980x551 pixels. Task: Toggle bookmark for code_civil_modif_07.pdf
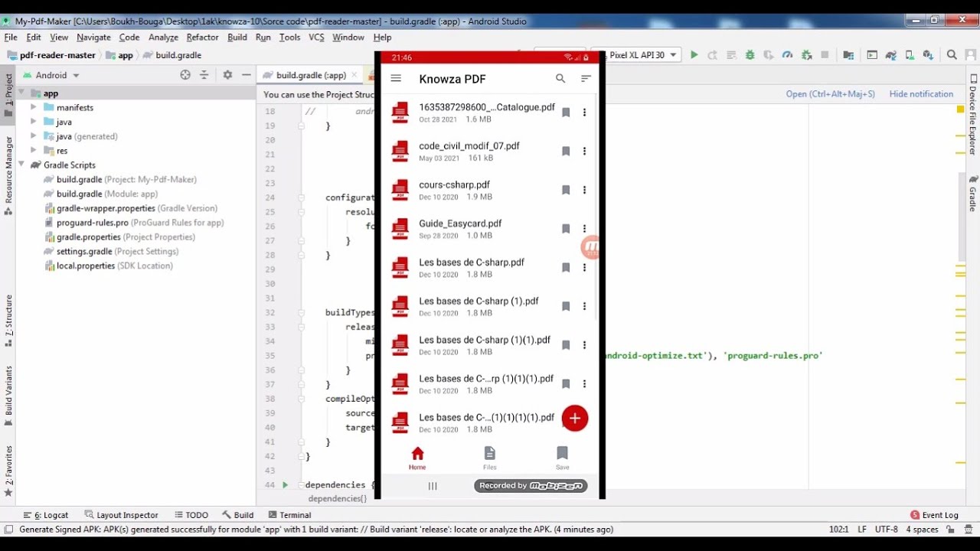coord(566,152)
